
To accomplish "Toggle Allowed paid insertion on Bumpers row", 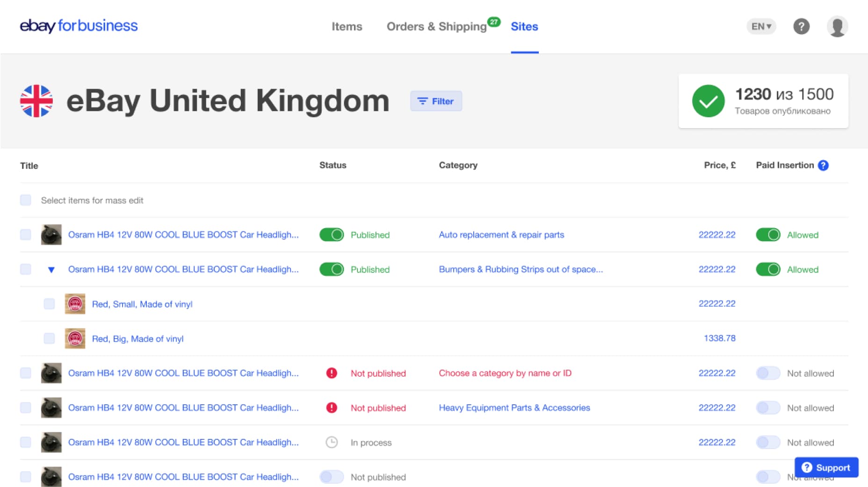I will click(768, 269).
